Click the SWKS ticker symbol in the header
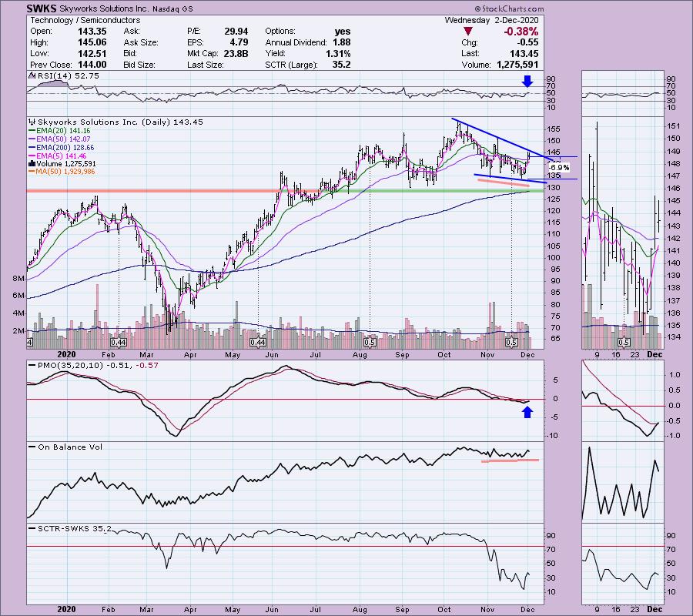The height and width of the screenshot is (616, 693). (x=41, y=8)
